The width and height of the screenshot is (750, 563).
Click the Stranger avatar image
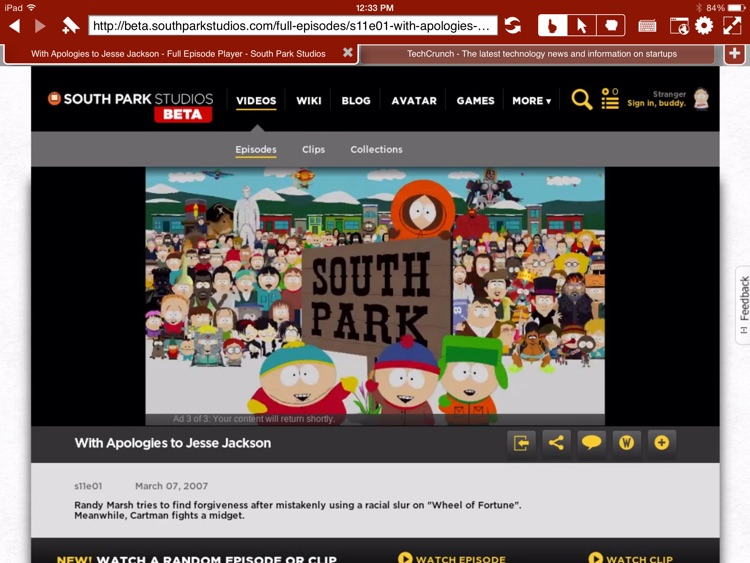701,99
